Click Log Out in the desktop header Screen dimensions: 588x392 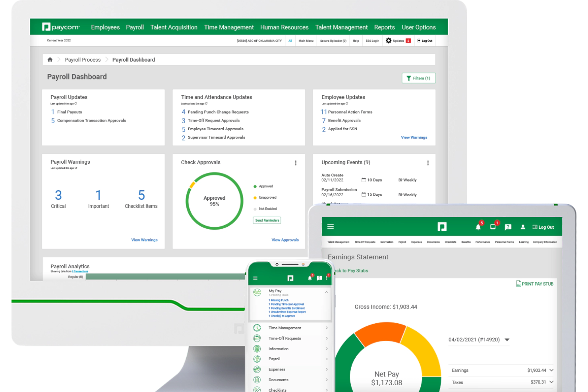pos(425,41)
